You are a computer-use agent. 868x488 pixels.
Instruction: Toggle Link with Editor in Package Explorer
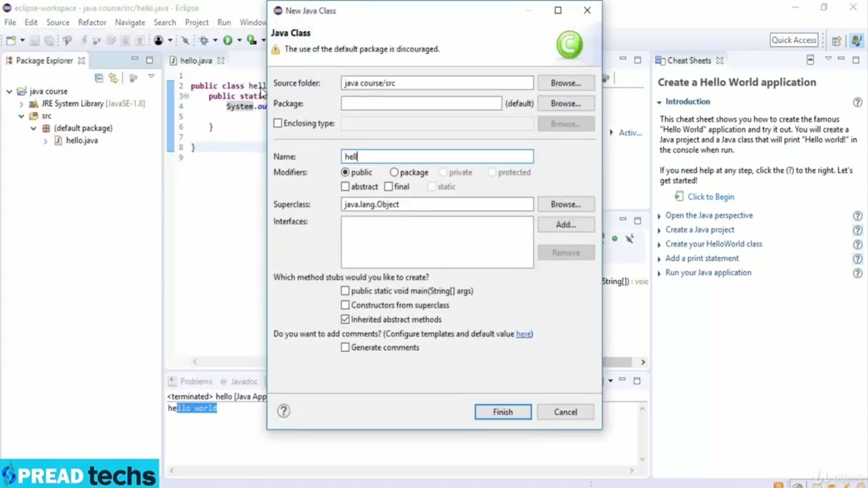(113, 77)
